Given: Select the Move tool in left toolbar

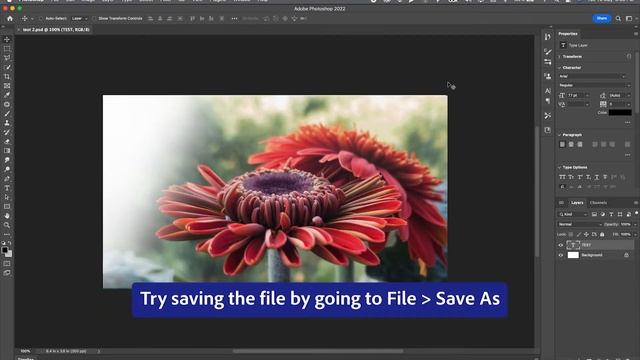Looking at the screenshot, I should (7, 40).
